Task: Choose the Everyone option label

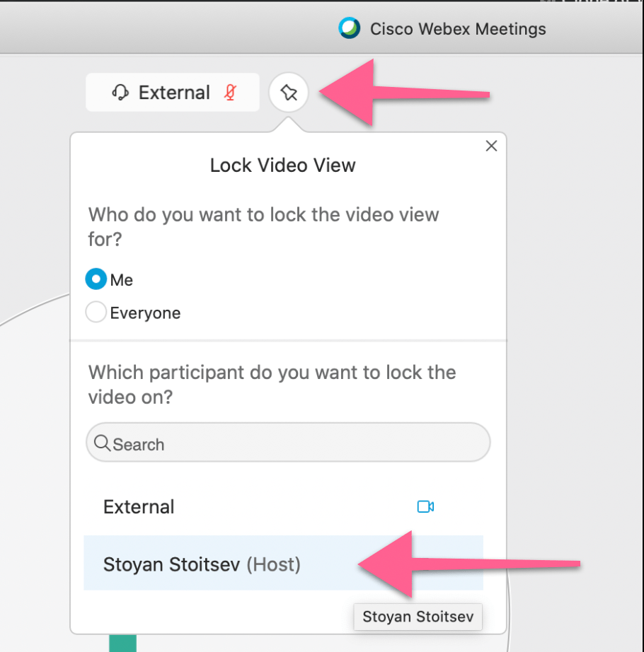Action: click(145, 313)
